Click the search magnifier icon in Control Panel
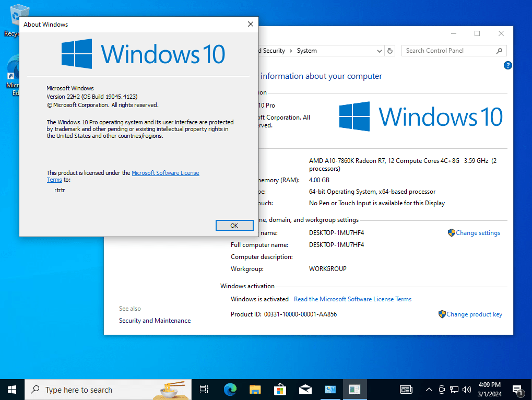Screen dimensions: 532x400 499,51
